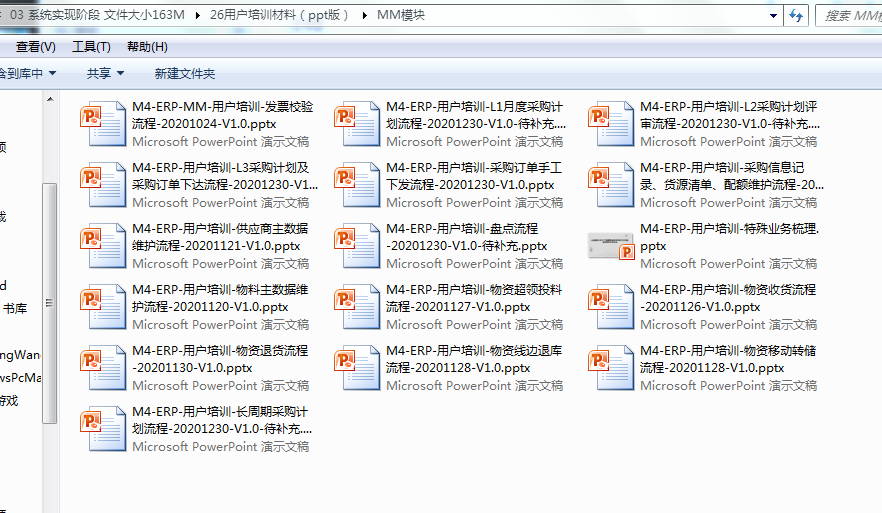Select the 供应商主数据维护流程 file icon
Screen dimensions: 882x513
coord(101,246)
